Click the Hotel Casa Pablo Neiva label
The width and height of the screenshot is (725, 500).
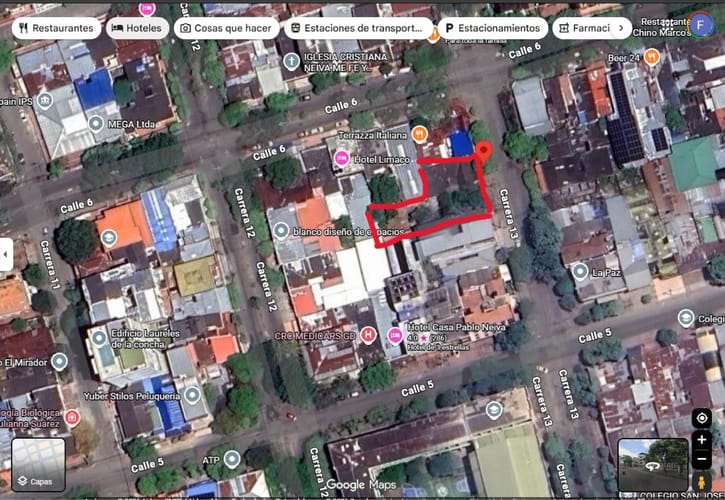[456, 327]
